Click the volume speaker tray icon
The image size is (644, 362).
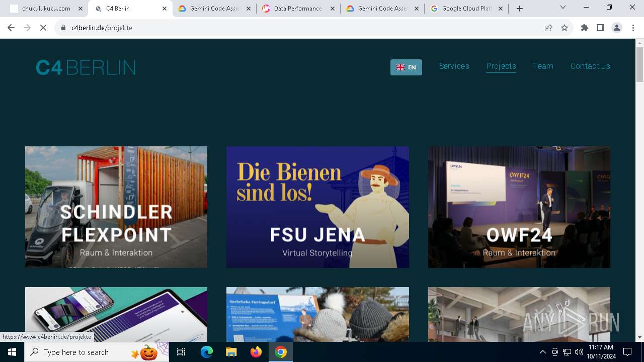pos(579,352)
